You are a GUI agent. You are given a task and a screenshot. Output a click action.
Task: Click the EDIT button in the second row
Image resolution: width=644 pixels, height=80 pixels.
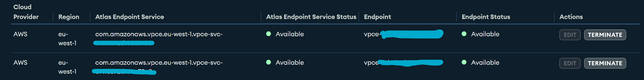point(570,63)
